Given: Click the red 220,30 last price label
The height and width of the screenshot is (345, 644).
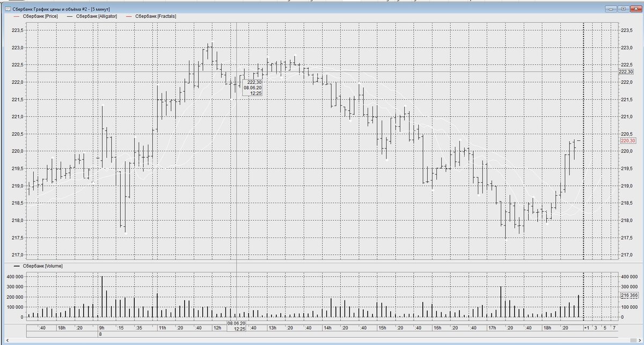Looking at the screenshot, I should (627, 141).
